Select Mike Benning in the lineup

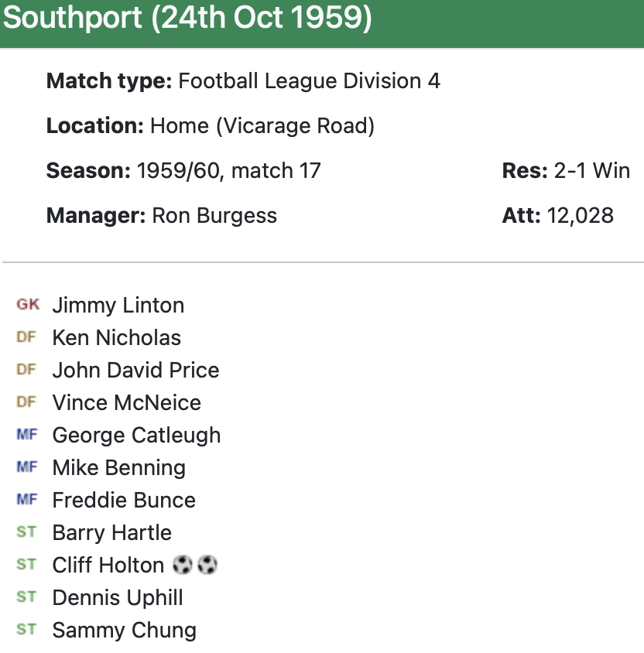point(118,467)
